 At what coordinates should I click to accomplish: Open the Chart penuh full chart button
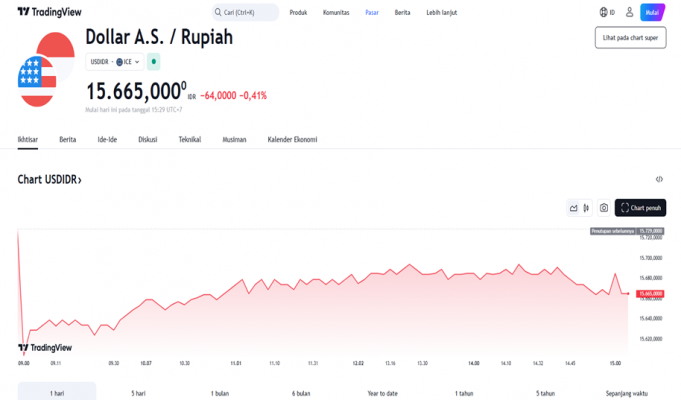(640, 208)
